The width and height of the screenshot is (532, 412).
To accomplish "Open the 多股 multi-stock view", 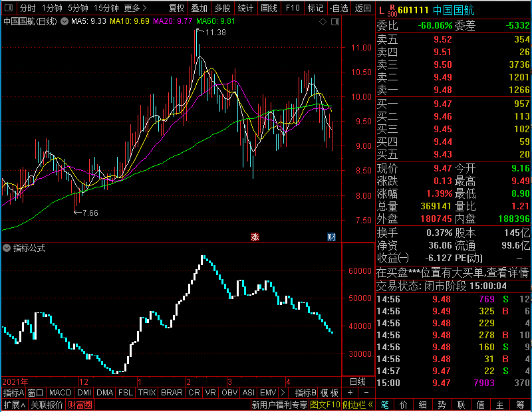I will coord(222,8).
